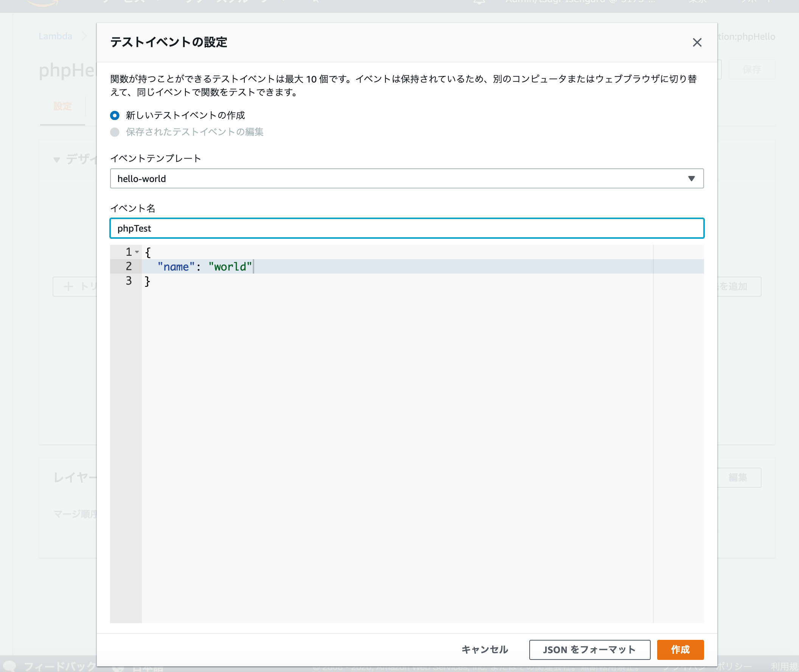Click the event template dropdown arrow
The width and height of the screenshot is (799, 672).
click(691, 179)
